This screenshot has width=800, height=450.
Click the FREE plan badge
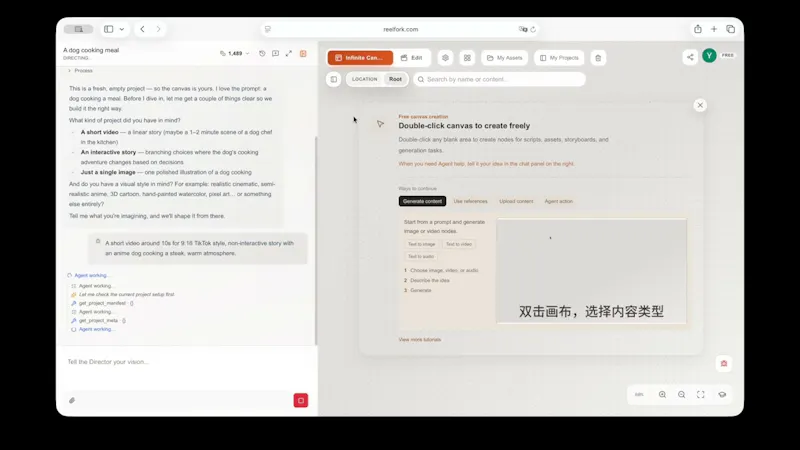tap(728, 55)
